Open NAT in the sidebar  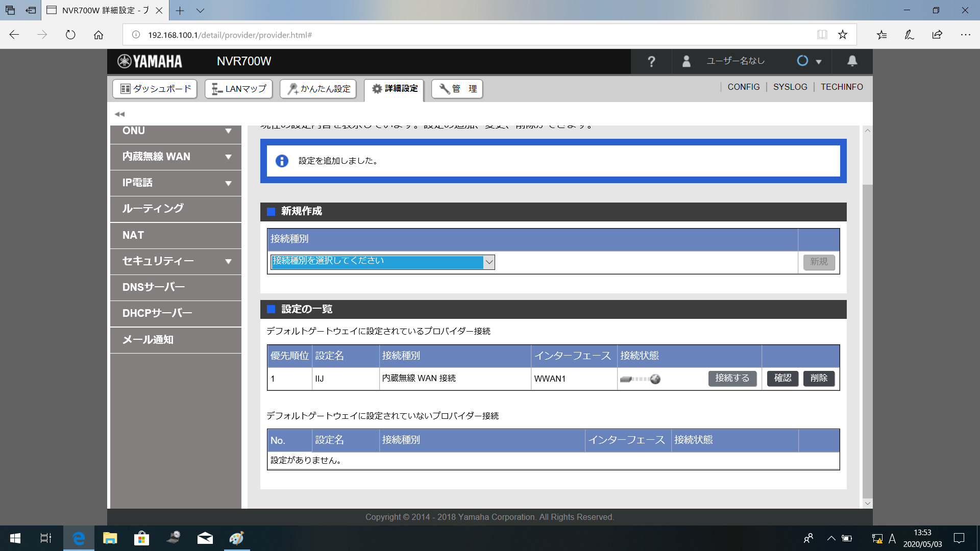click(176, 235)
